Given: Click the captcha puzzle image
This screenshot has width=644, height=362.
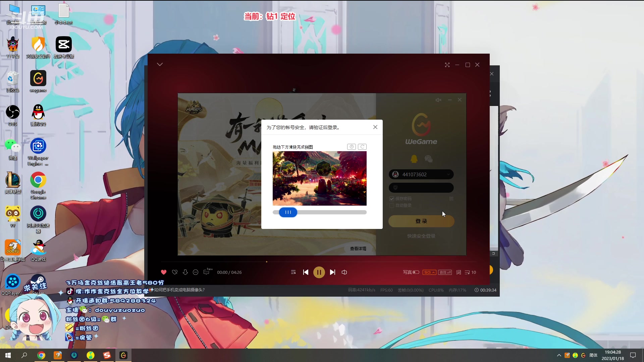Looking at the screenshot, I should point(320,178).
